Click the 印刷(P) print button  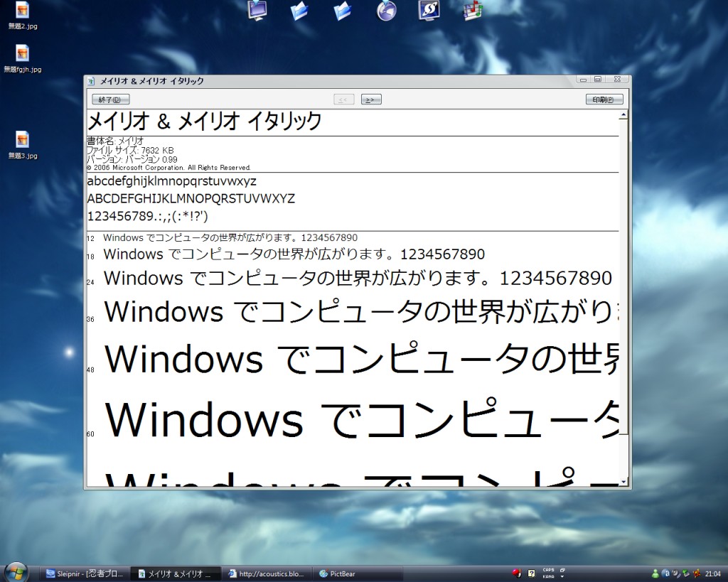tap(604, 99)
